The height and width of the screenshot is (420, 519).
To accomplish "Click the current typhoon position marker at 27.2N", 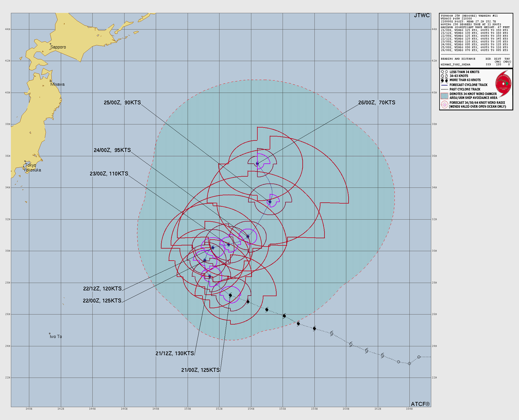I will [230, 295].
